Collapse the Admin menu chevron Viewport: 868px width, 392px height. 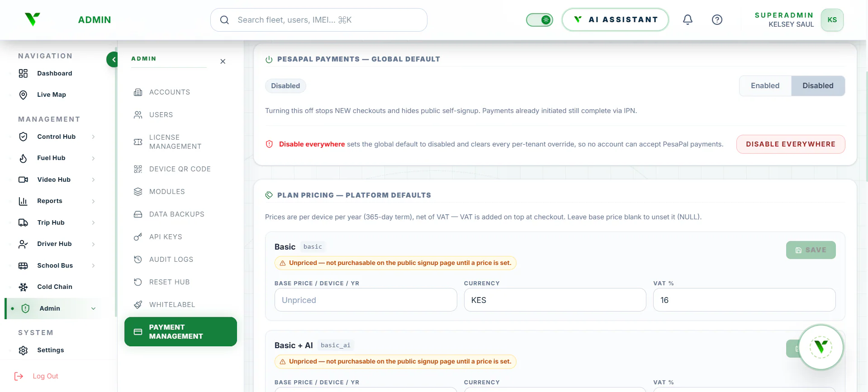93,308
